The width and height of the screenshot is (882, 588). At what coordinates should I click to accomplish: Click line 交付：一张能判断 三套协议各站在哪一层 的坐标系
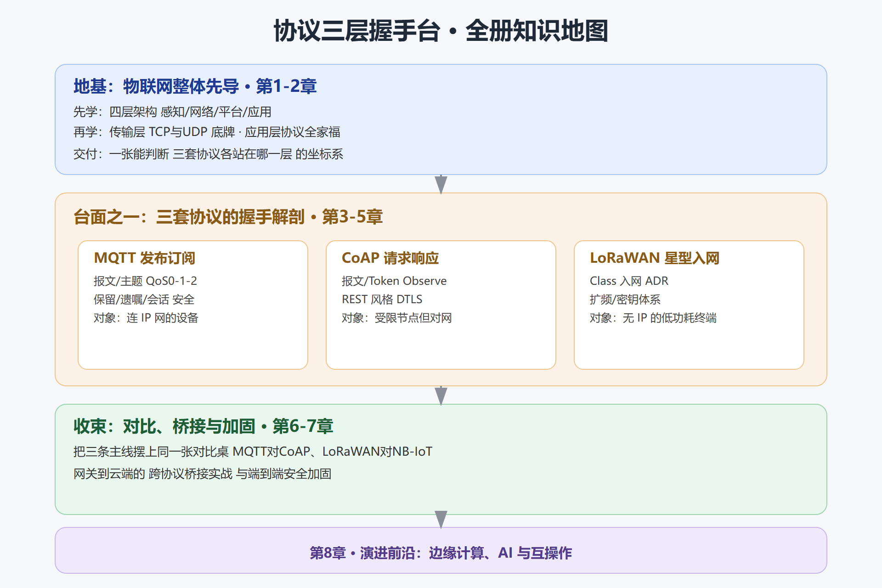coord(208,154)
